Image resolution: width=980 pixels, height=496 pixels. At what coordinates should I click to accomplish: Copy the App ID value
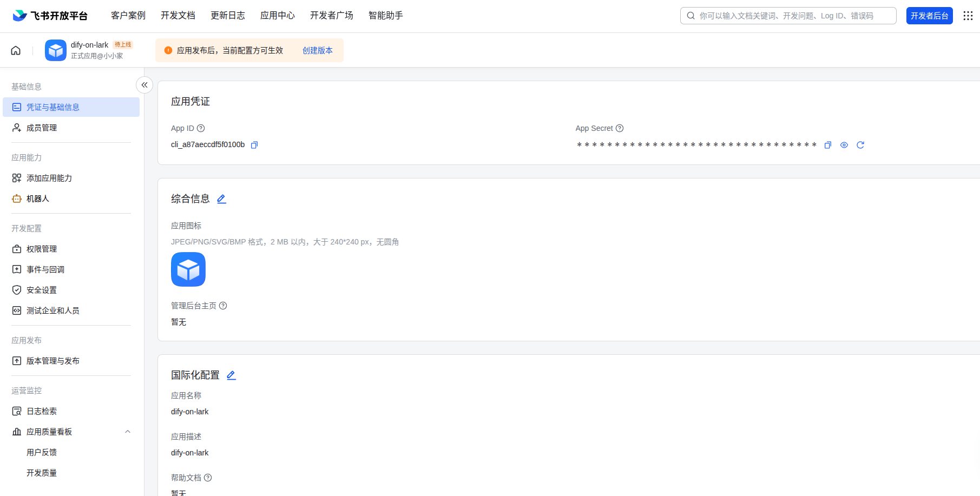click(x=254, y=145)
